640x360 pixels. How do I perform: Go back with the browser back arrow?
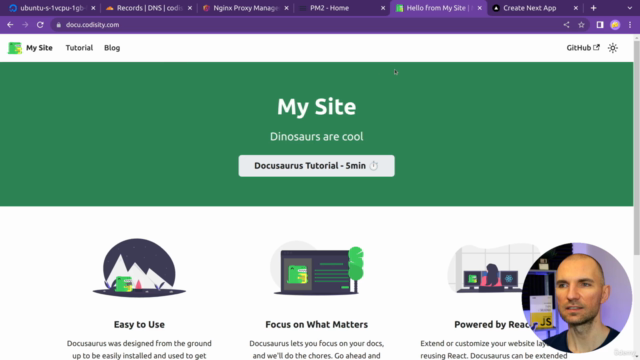pyautogui.click(x=10, y=25)
